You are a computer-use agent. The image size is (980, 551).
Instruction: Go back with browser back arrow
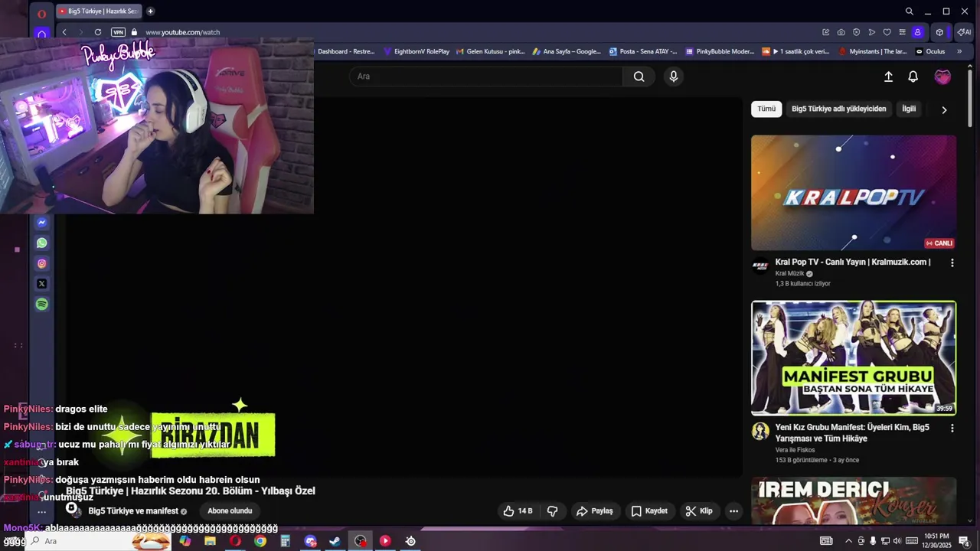[64, 32]
